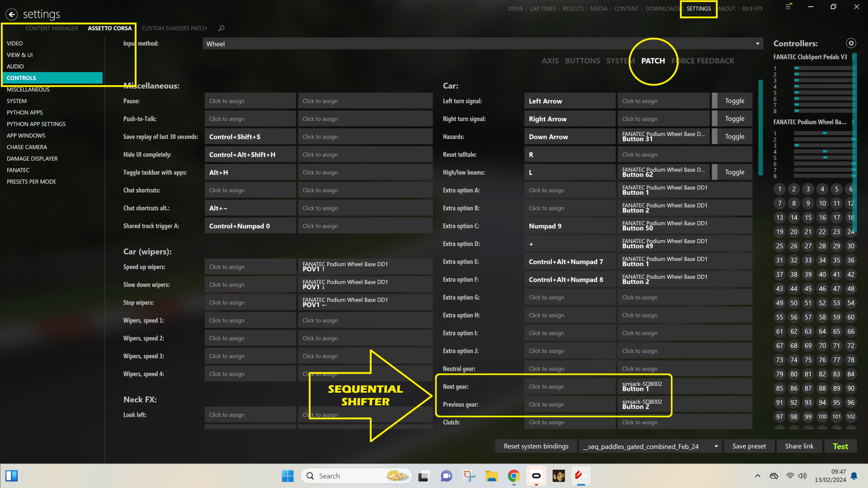Toggle mode for Left turn signal
Screen dimensions: 868x488
coord(732,101)
